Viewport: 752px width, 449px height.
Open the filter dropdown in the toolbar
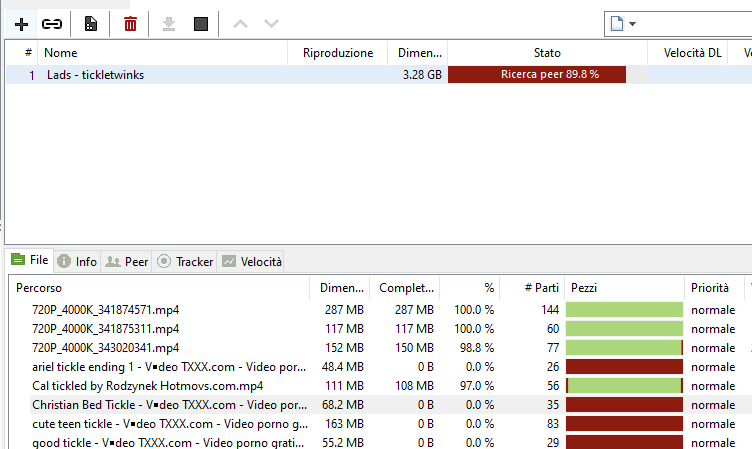pyautogui.click(x=632, y=24)
